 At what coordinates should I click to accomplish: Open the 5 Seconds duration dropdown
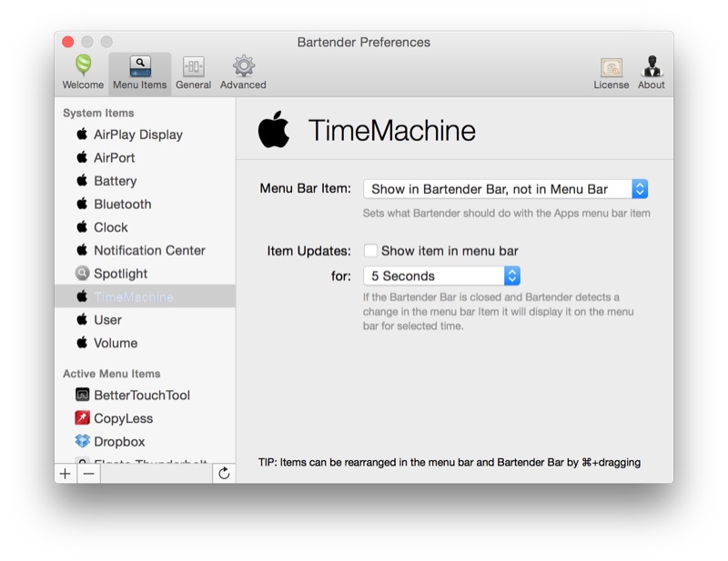[441, 275]
